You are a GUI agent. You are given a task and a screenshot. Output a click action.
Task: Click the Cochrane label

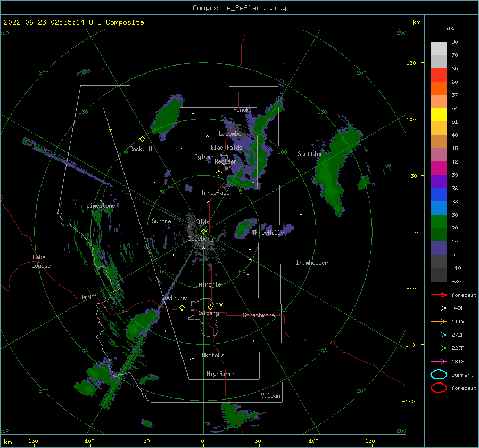click(x=174, y=298)
